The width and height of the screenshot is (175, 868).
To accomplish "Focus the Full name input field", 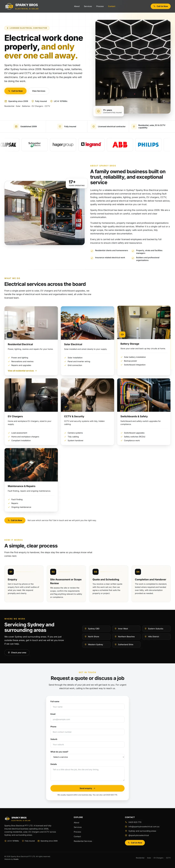I will tap(87, 707).
